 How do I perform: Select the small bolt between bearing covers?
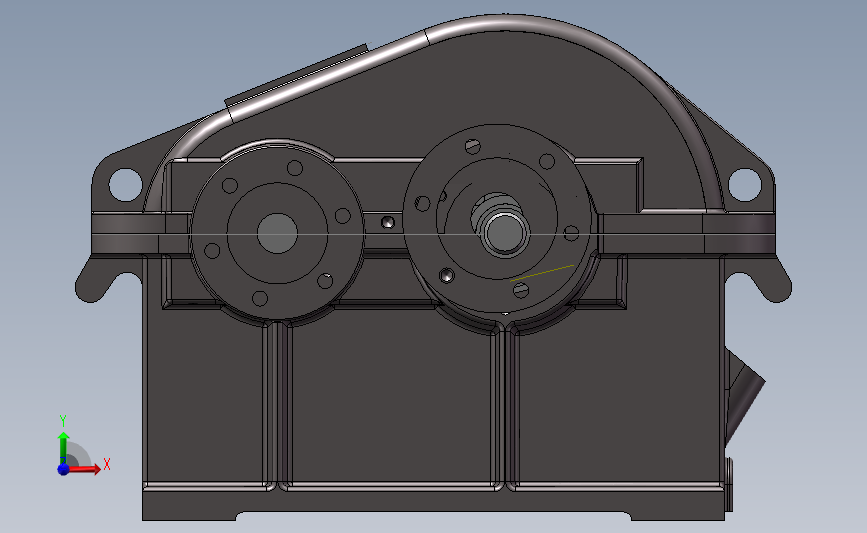pos(388,222)
